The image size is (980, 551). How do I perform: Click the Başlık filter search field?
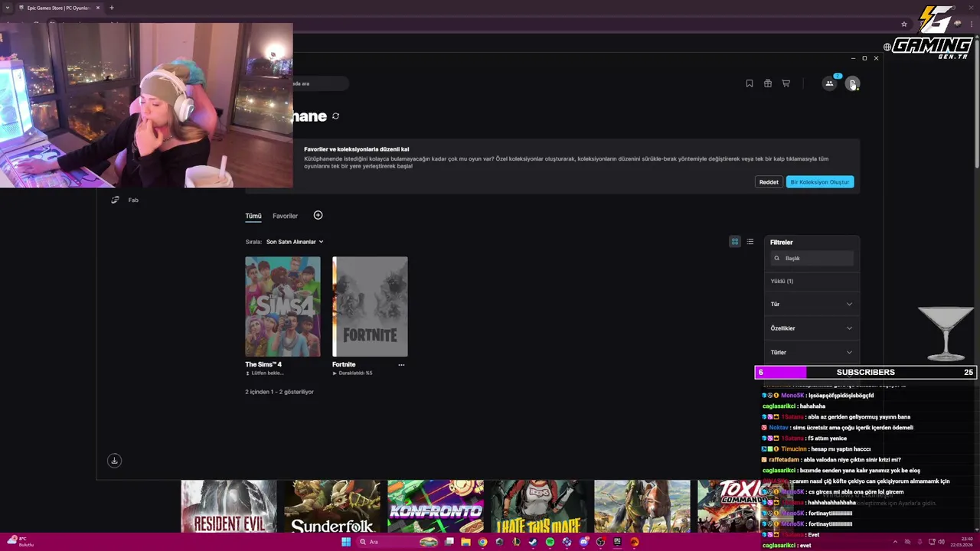(812, 258)
